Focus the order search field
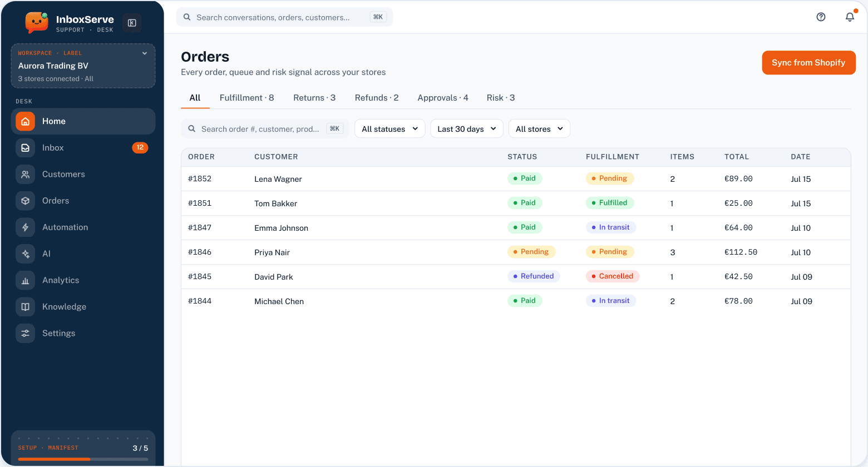Viewport: 868px width, 467px height. (x=265, y=129)
